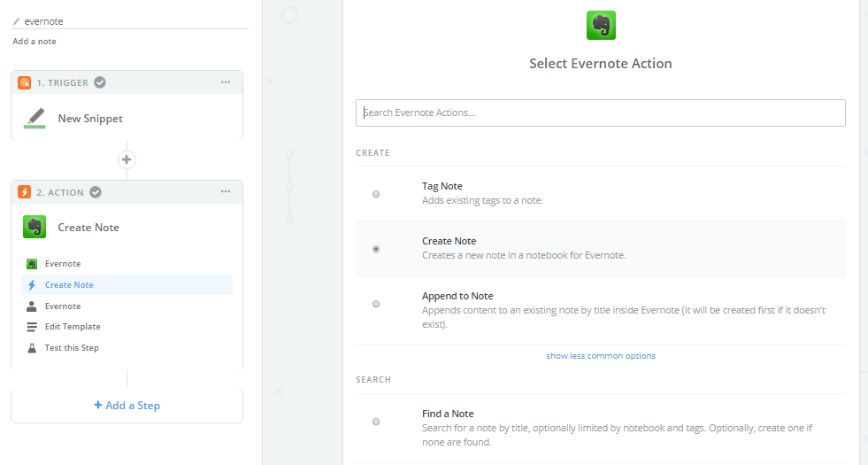Click 'Adds existing tags to a note.' description
This screenshot has width=868, height=465.
(483, 201)
